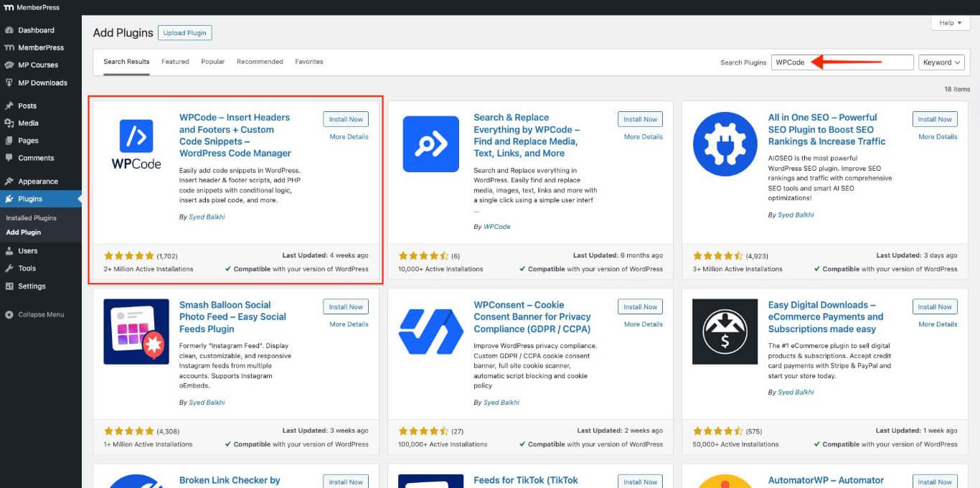Click the Upload Plugin button

pyautogui.click(x=184, y=32)
